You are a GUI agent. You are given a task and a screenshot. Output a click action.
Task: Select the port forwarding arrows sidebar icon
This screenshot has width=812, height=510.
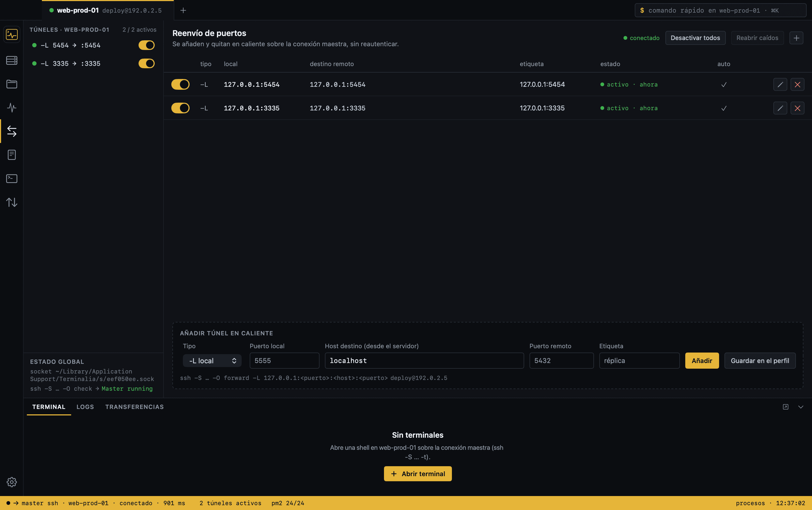12,131
